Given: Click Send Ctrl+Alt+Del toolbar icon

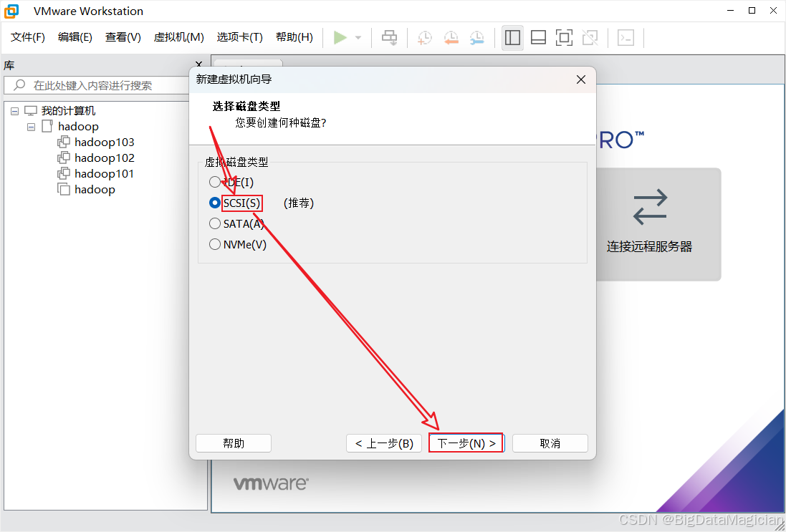Looking at the screenshot, I should (x=390, y=37).
